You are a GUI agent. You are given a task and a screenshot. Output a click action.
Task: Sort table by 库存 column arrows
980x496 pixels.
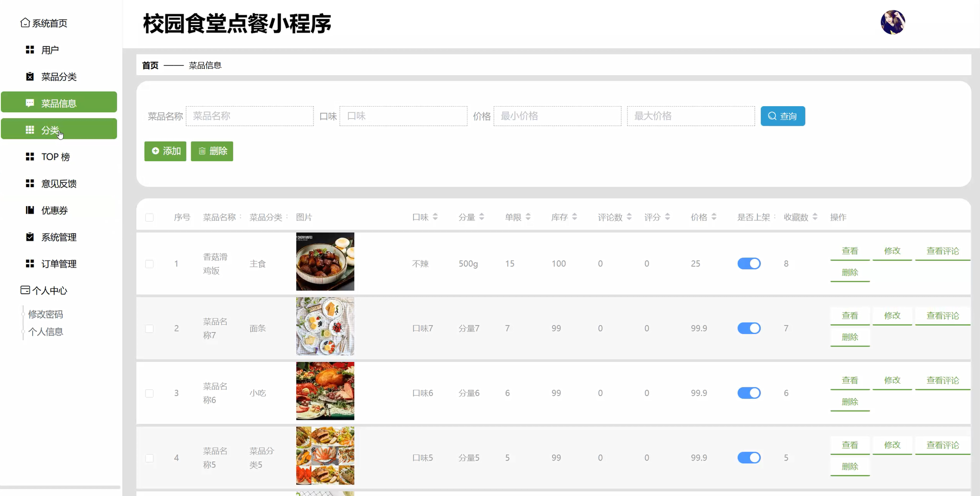(x=574, y=217)
